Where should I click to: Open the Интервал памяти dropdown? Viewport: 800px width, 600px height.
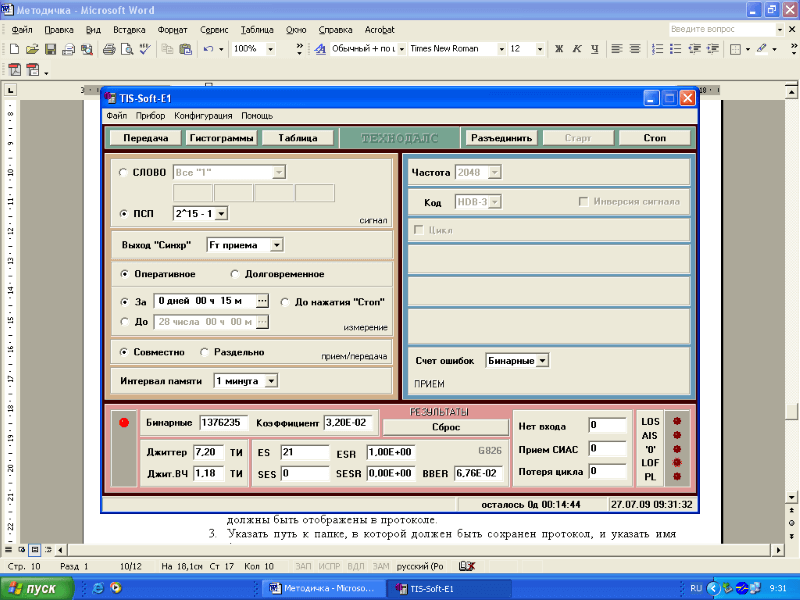click(271, 381)
